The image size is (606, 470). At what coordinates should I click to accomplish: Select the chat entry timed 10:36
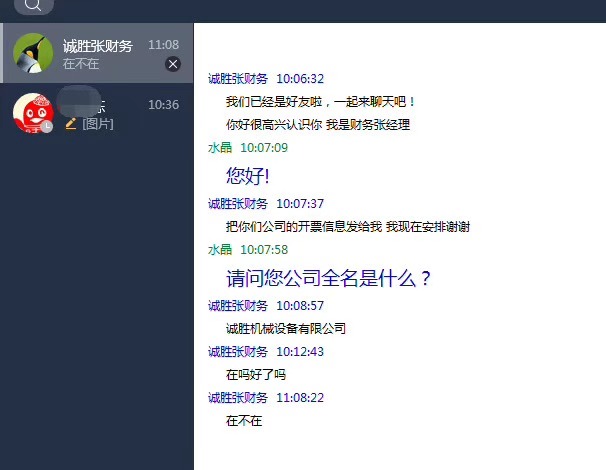[x=97, y=113]
